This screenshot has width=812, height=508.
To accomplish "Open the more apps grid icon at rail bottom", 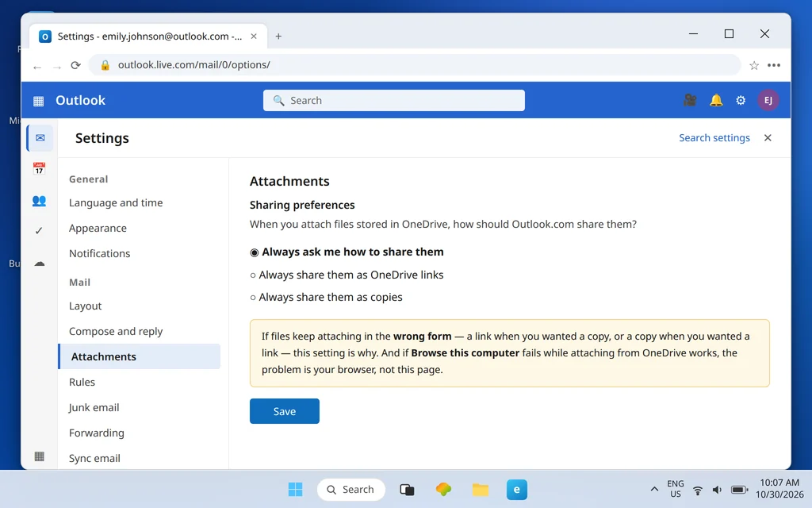I will click(x=40, y=456).
